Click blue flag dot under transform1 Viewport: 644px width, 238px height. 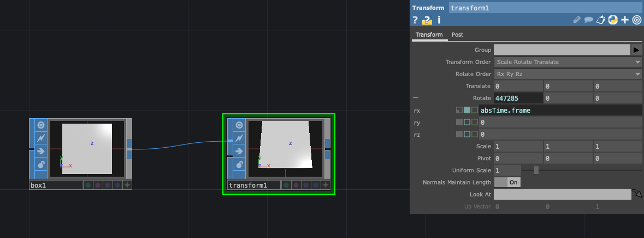[316, 185]
